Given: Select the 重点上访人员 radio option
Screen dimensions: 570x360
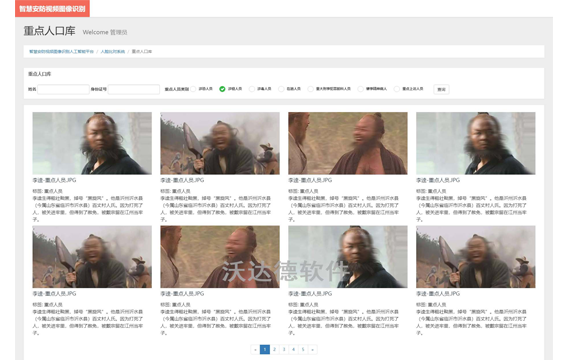Looking at the screenshot, I should pyautogui.click(x=397, y=89).
